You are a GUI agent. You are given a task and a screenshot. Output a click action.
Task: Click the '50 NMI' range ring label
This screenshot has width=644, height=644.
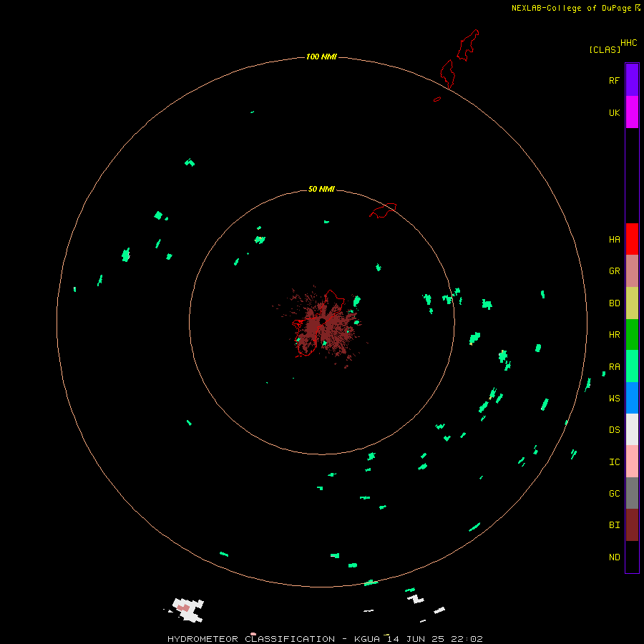point(321,189)
